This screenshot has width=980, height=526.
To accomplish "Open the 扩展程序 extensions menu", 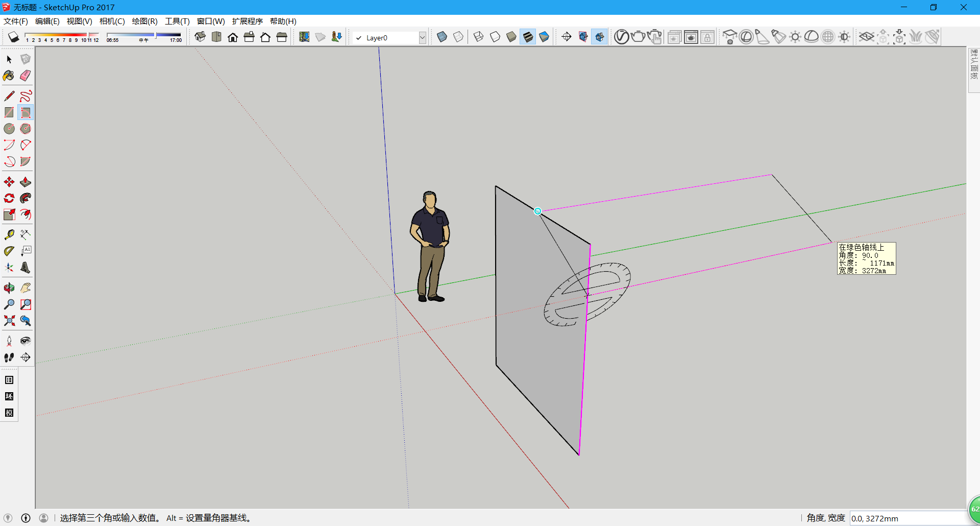I will coord(248,21).
